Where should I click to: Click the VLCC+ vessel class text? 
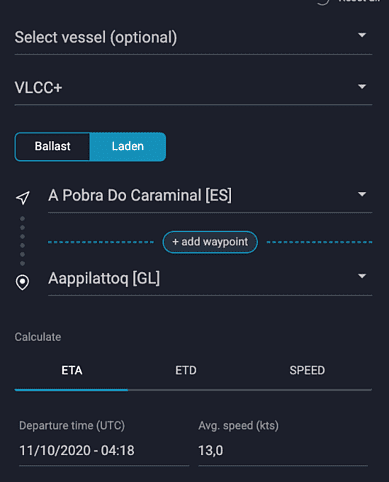pyautogui.click(x=38, y=88)
